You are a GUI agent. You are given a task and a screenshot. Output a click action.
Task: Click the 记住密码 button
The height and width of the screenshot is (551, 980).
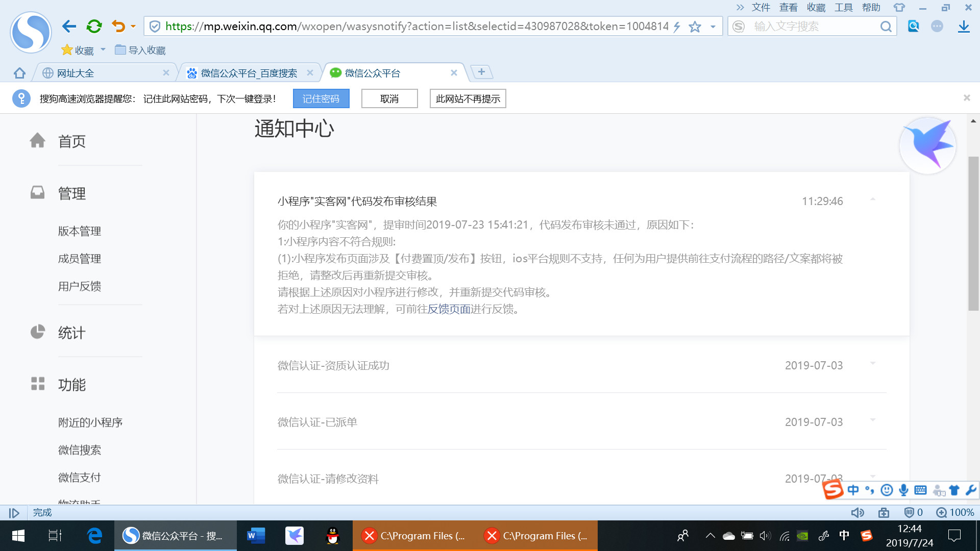coord(321,98)
